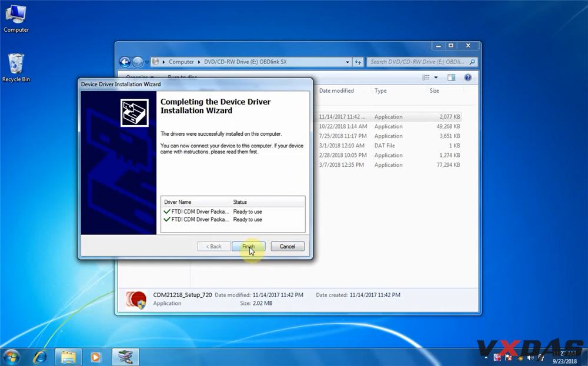Click the Finish button in the wizard
588x366 pixels.
248,247
